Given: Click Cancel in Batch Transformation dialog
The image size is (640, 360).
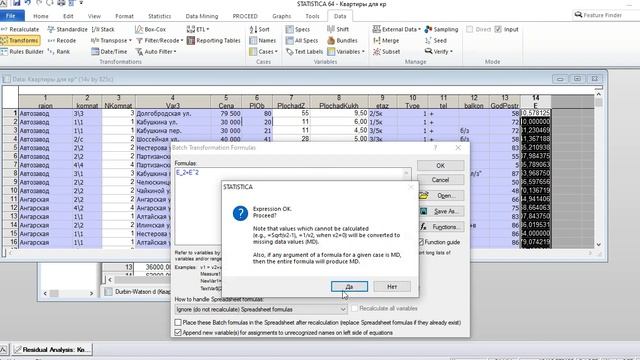Looking at the screenshot, I should [441, 180].
